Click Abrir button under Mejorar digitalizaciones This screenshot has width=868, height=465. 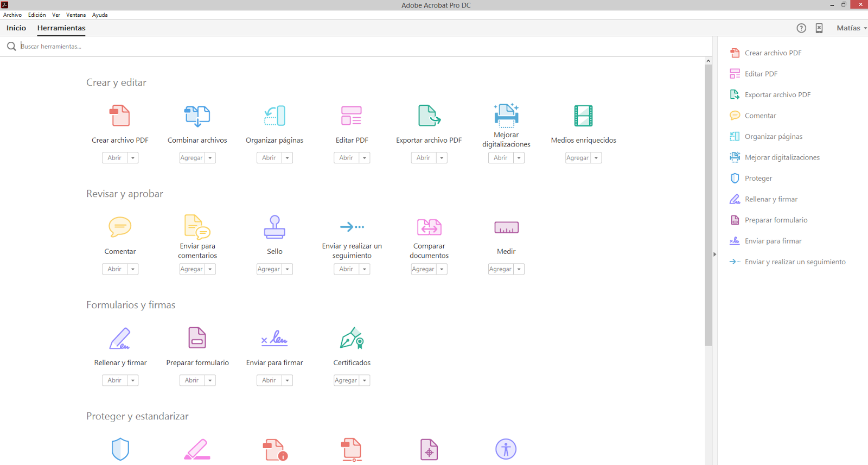point(501,158)
